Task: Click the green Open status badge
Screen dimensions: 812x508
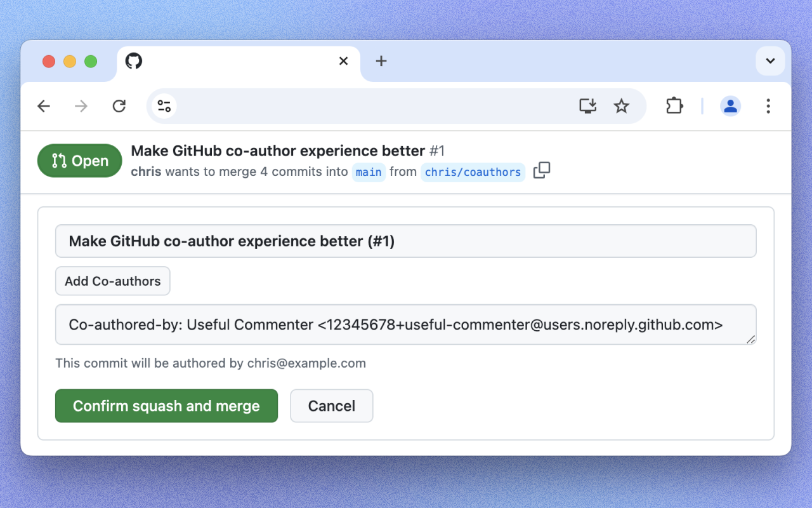Action: 80,161
